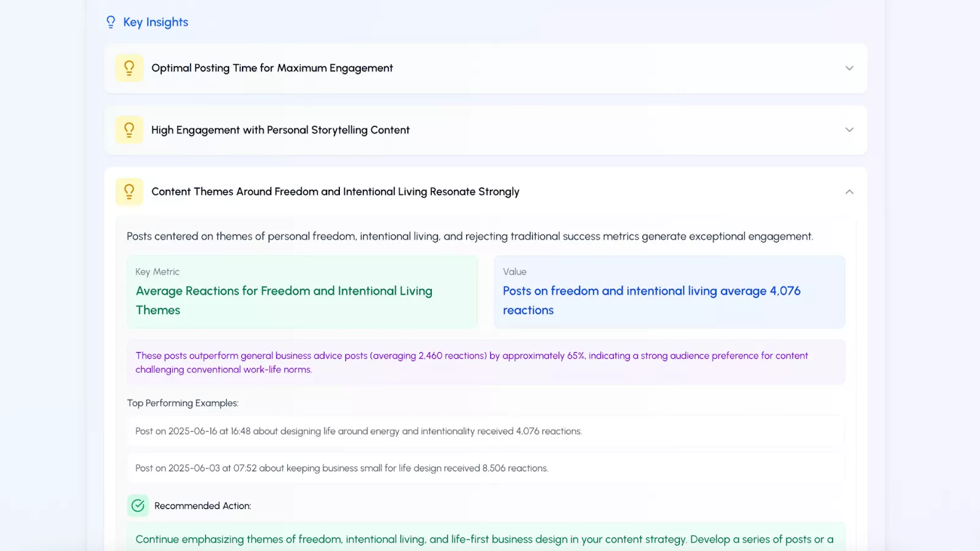Collapse Content Themes insight chevron
This screenshot has height=551, width=980.
click(849, 192)
